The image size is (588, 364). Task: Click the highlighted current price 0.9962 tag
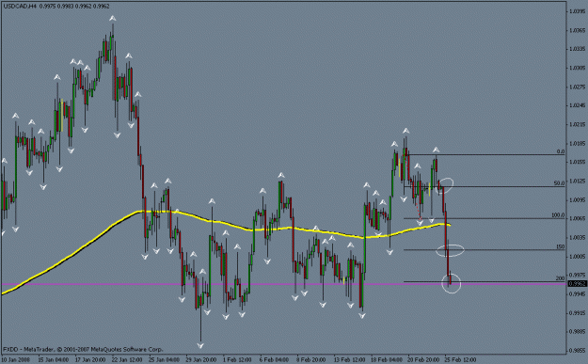coord(577,284)
